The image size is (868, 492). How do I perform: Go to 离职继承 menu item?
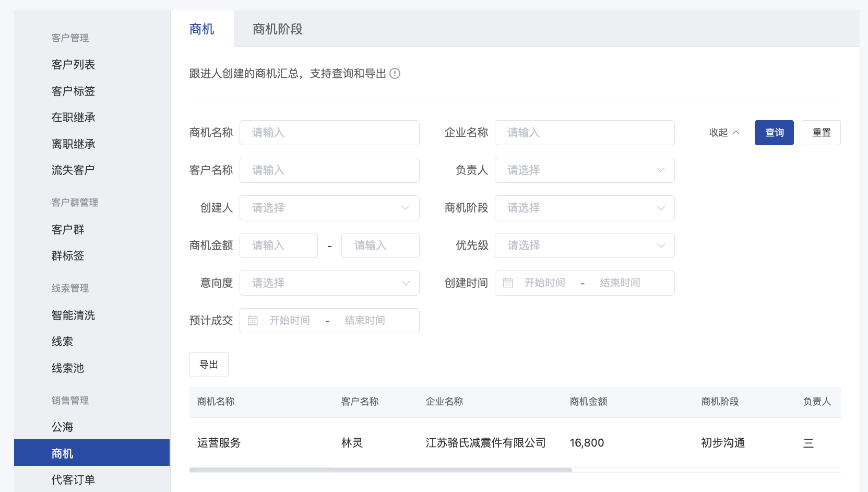[x=73, y=144]
